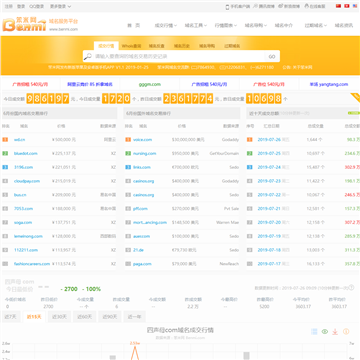This screenshot has width=360, height=360.
Task: Open the yangtang.com ad link
Action: pos(329,84)
